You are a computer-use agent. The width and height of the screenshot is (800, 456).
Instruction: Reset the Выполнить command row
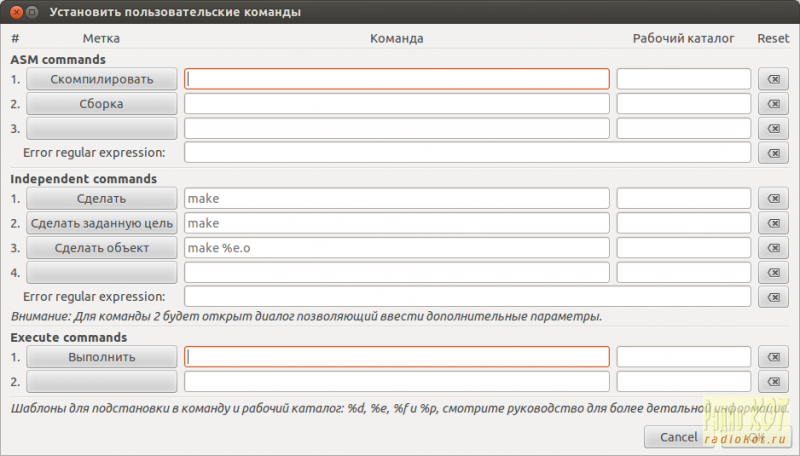coord(773,358)
